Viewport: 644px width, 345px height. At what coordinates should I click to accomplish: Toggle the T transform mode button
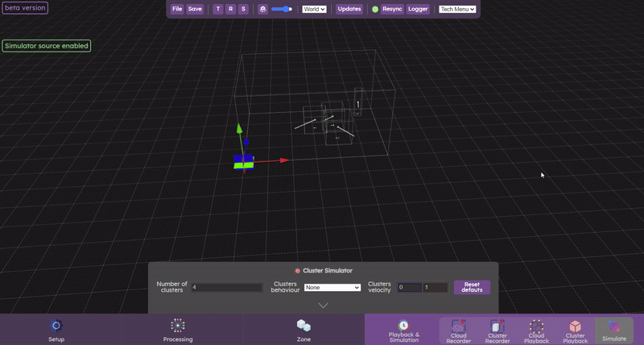(x=218, y=9)
